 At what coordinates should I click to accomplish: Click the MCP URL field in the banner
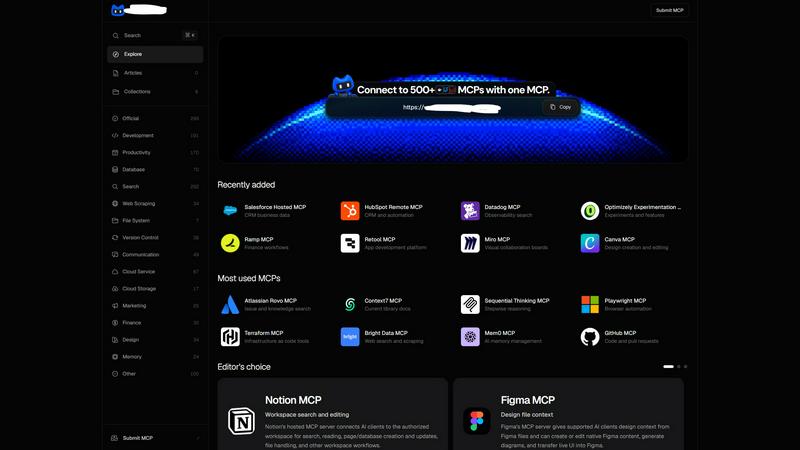pyautogui.click(x=452, y=108)
